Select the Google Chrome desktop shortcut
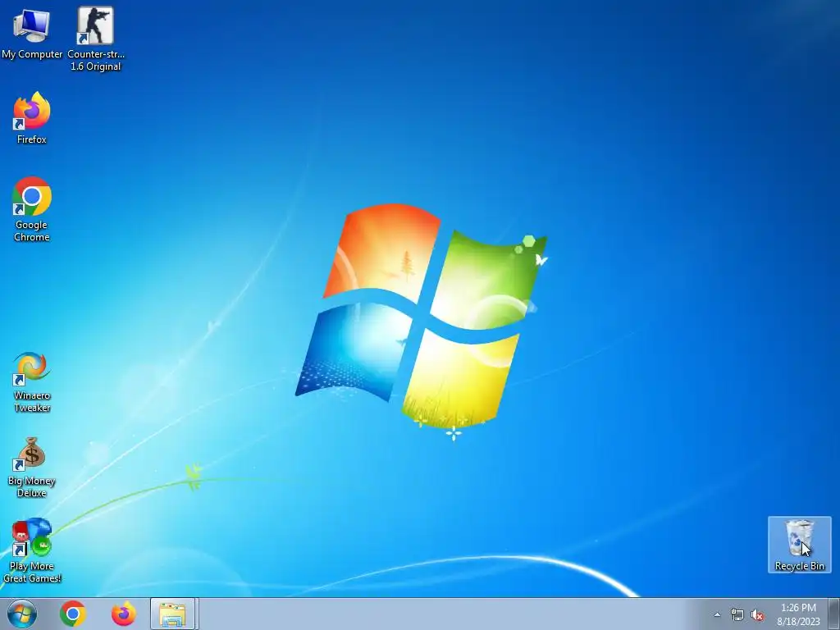Screen dimensions: 840x630 (x=32, y=208)
